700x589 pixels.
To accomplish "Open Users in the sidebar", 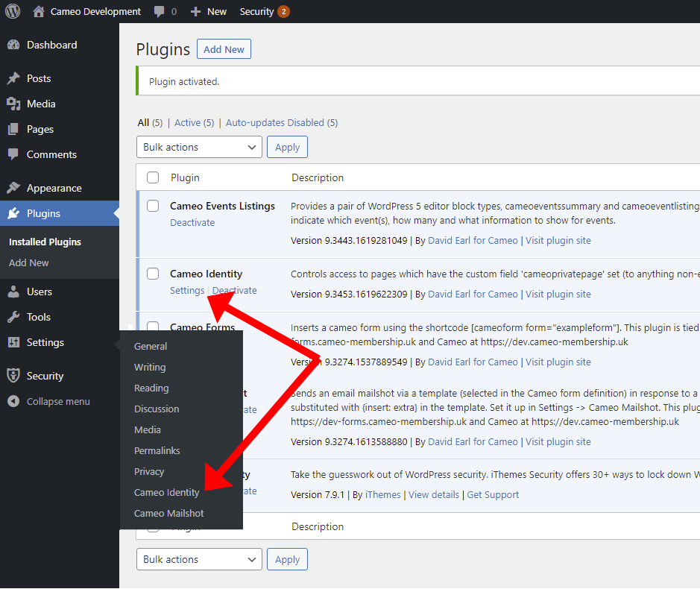I will (40, 292).
